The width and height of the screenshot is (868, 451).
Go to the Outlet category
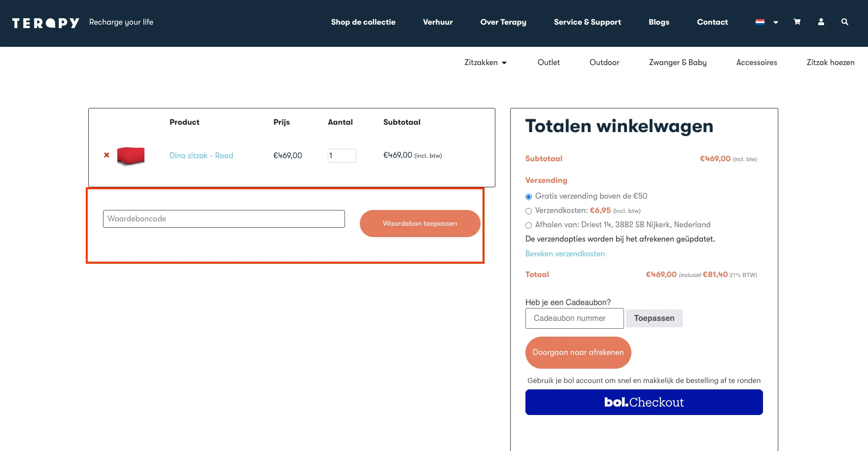pos(549,63)
